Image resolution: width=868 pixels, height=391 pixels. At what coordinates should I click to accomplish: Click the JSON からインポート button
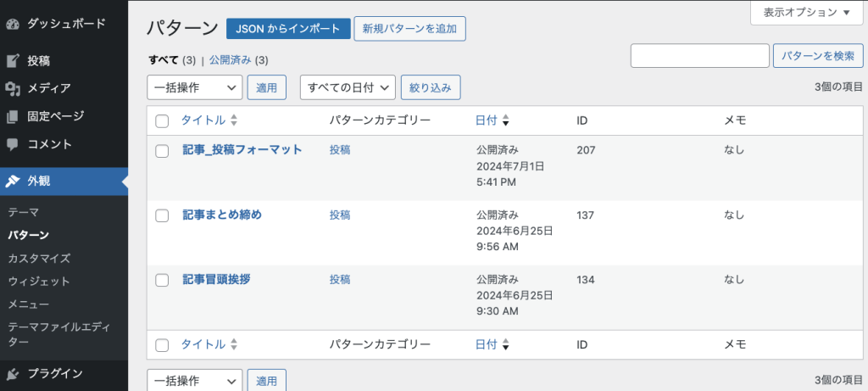(288, 28)
